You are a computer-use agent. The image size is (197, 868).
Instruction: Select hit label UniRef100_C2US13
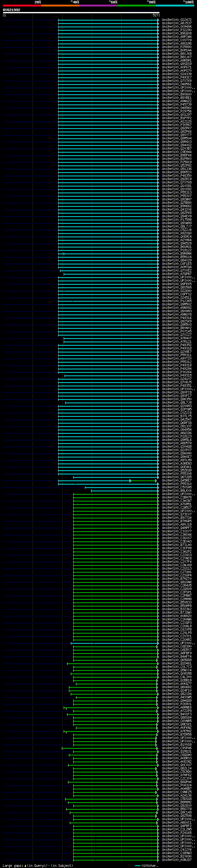(176, 568)
